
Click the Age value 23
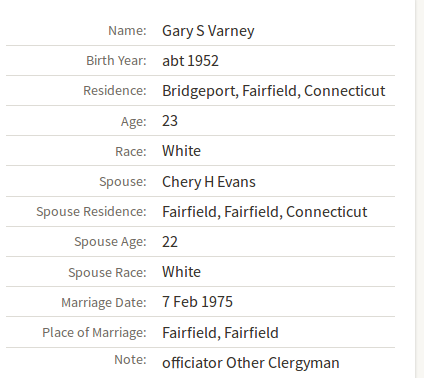170,121
